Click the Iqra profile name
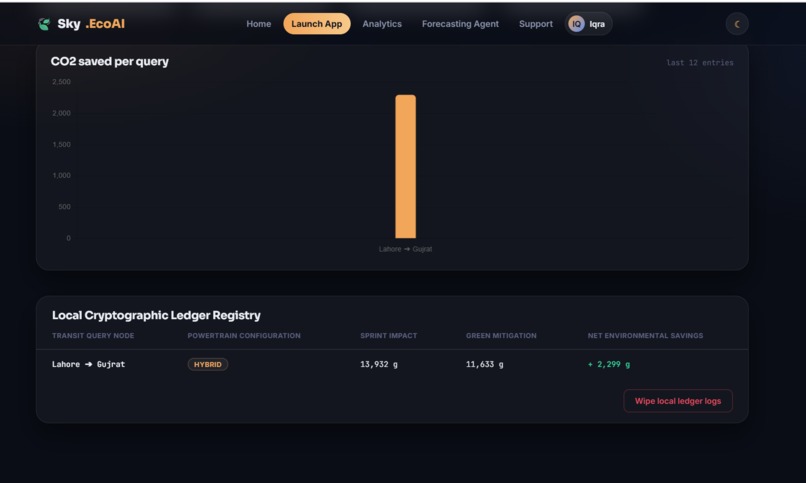Screen dimensions: 806x483 click(x=597, y=24)
